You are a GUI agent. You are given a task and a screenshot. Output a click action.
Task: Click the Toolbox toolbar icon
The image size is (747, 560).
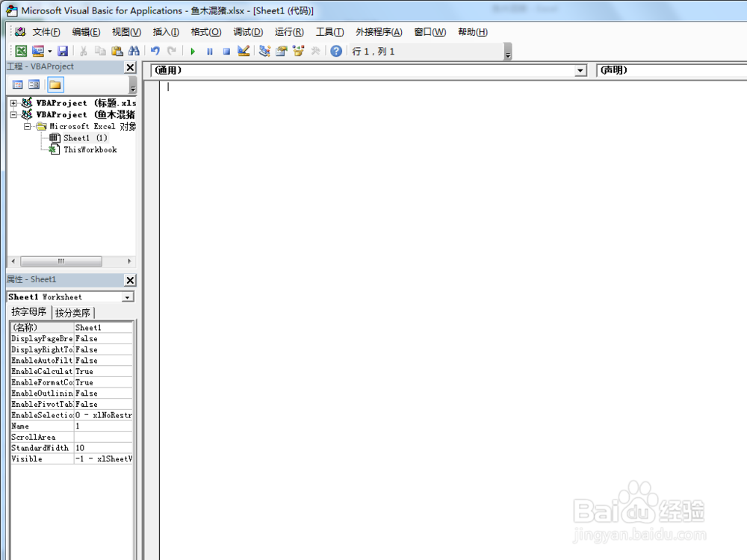(315, 51)
